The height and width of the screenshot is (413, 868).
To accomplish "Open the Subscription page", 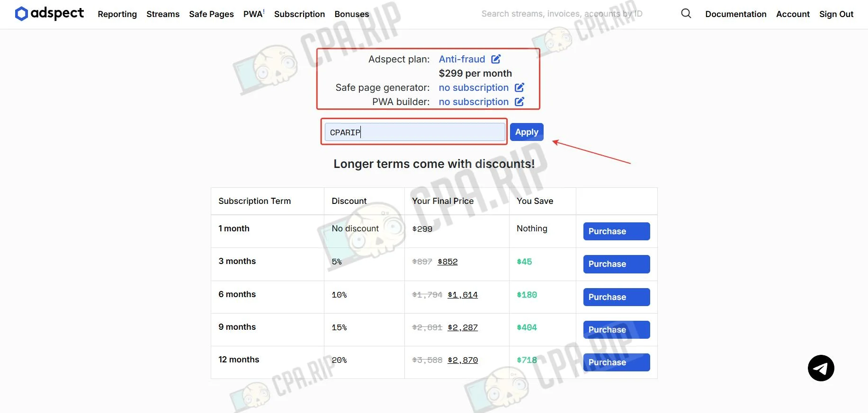I will (x=299, y=14).
